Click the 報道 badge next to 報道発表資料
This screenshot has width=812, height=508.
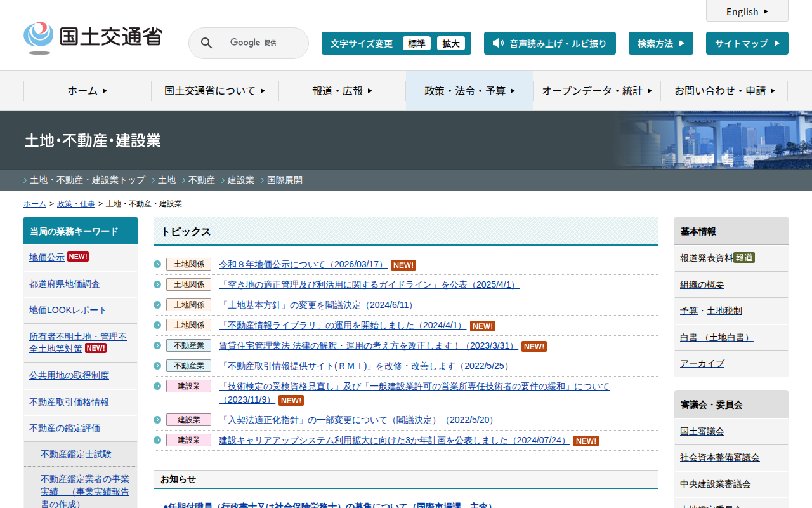pyautogui.click(x=743, y=258)
